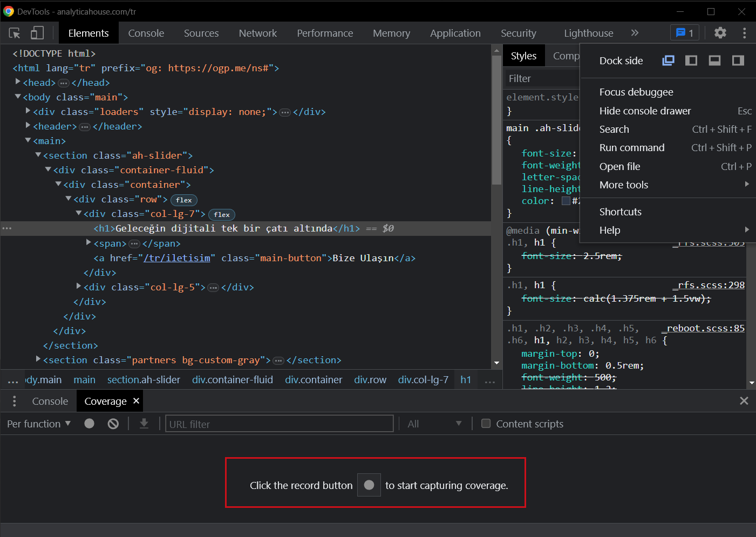Open the Lighthouse tab
The image size is (756, 537).
(589, 33)
